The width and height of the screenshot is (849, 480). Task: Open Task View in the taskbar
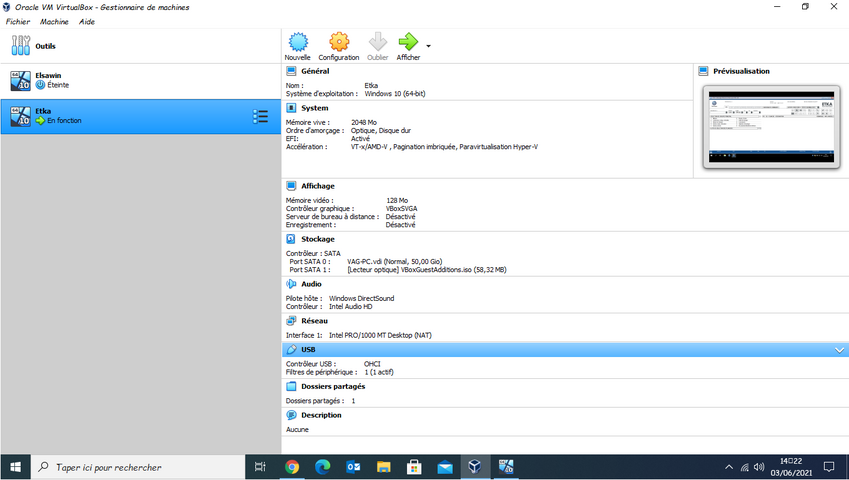pyautogui.click(x=260, y=467)
